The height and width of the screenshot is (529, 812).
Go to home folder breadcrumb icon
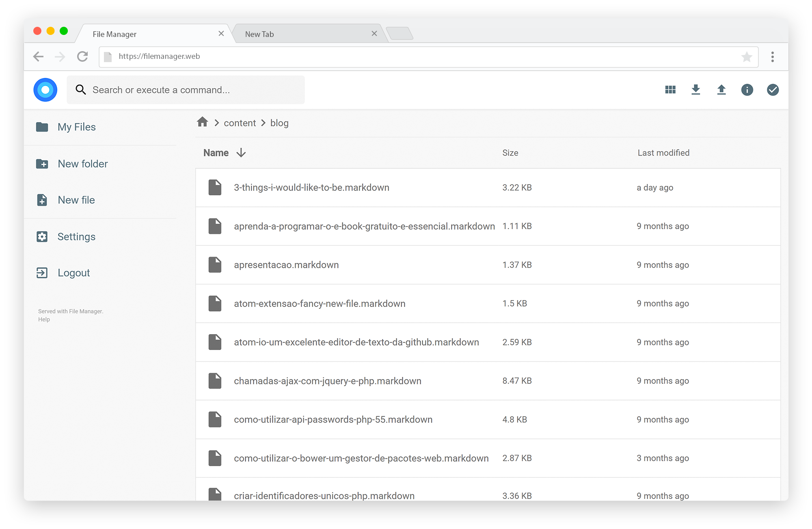203,122
